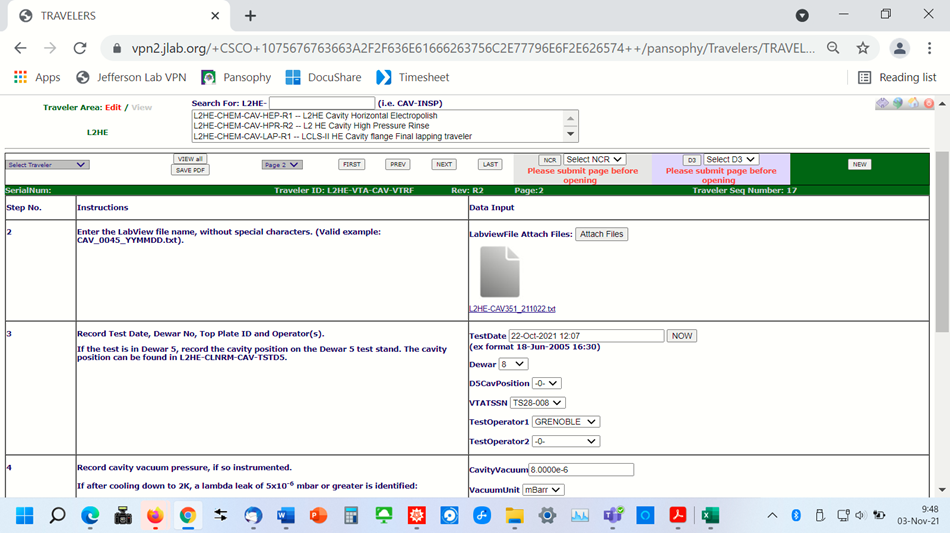
Task: Go to the NEXT traveler page
Action: point(444,164)
